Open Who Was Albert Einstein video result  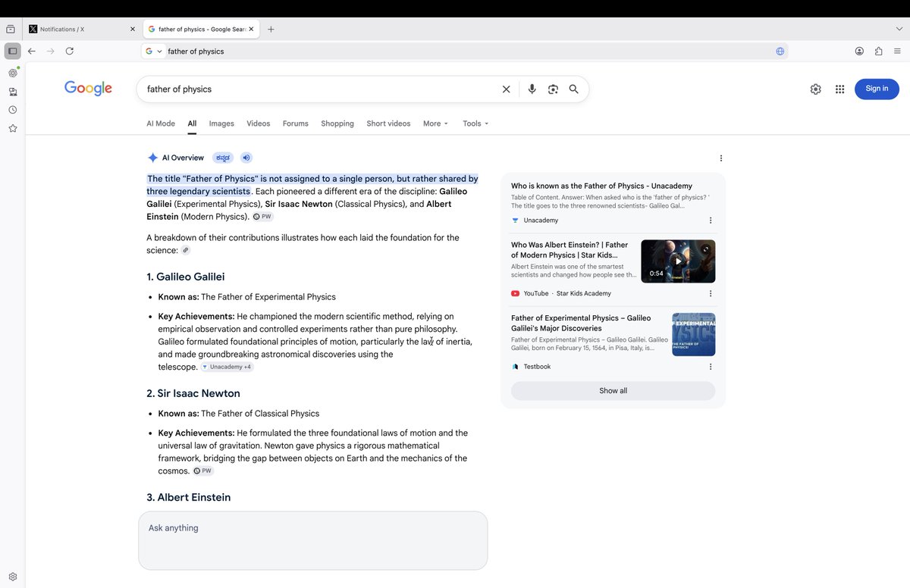tap(570, 250)
